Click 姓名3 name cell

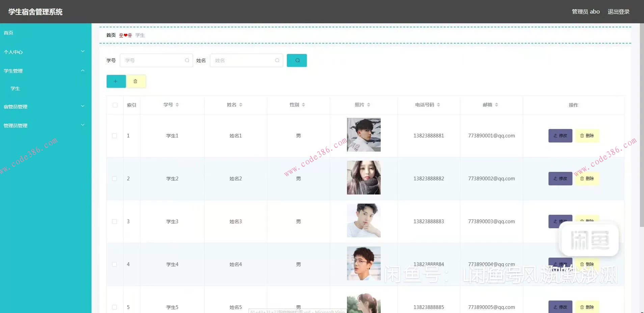[236, 221]
